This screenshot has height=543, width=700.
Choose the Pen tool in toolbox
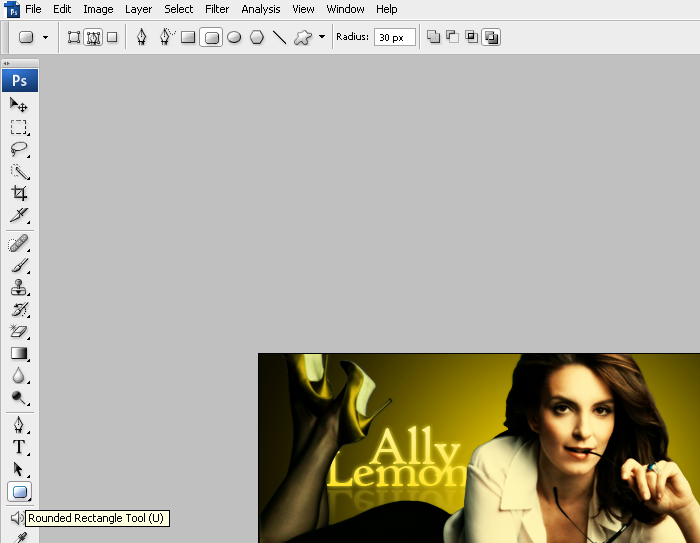[19, 425]
